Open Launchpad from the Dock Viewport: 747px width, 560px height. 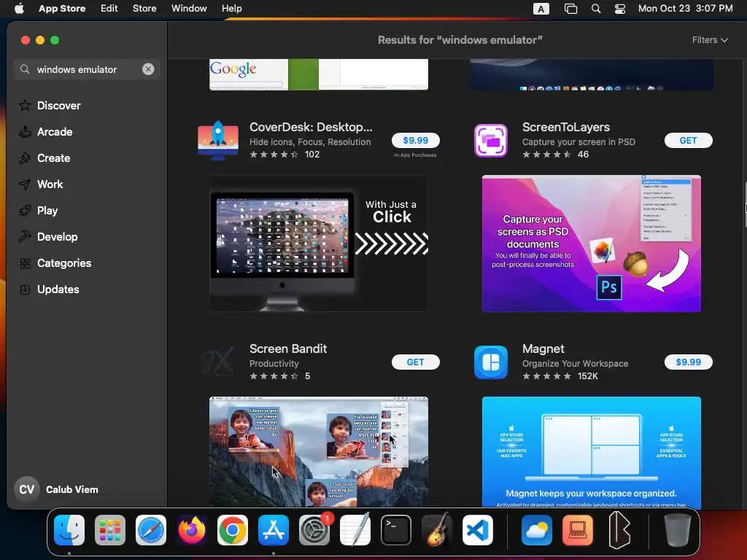(x=110, y=530)
